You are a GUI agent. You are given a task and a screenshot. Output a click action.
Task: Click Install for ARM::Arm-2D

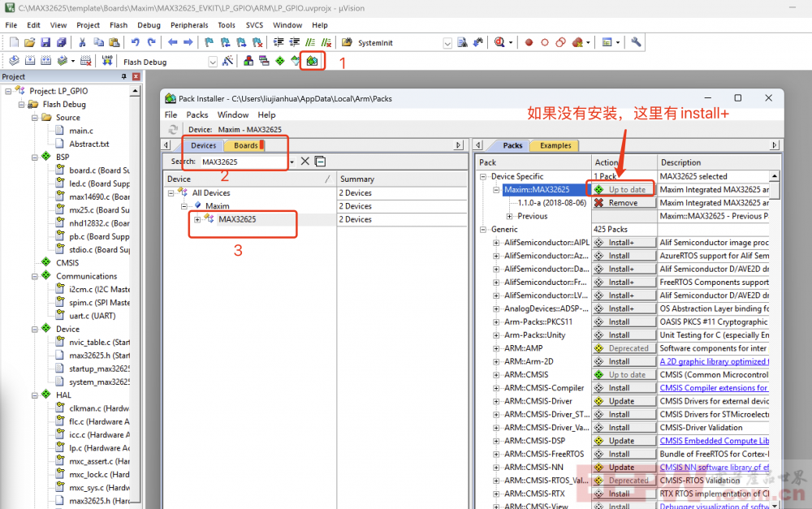pyautogui.click(x=624, y=361)
